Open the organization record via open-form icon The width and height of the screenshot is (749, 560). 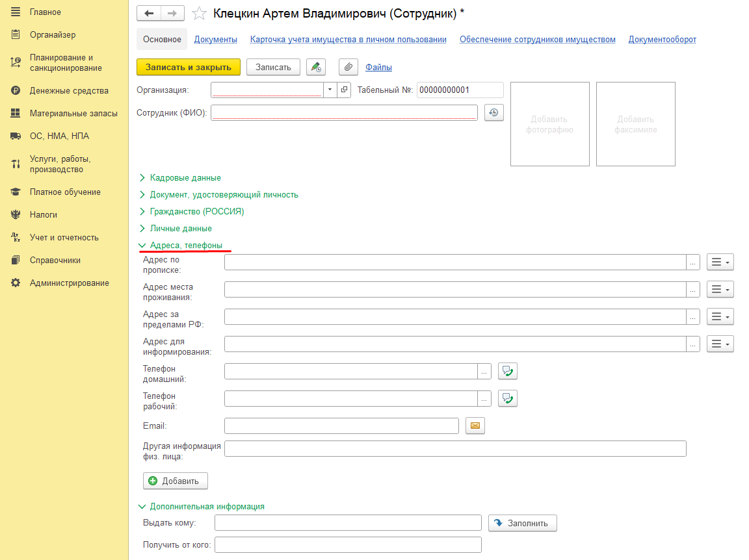[344, 90]
